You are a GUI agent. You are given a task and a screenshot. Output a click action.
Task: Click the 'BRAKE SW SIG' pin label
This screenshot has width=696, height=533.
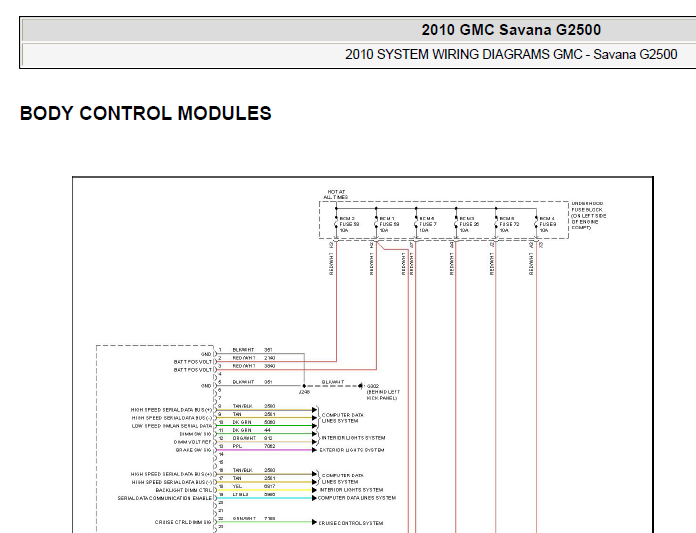(194, 450)
